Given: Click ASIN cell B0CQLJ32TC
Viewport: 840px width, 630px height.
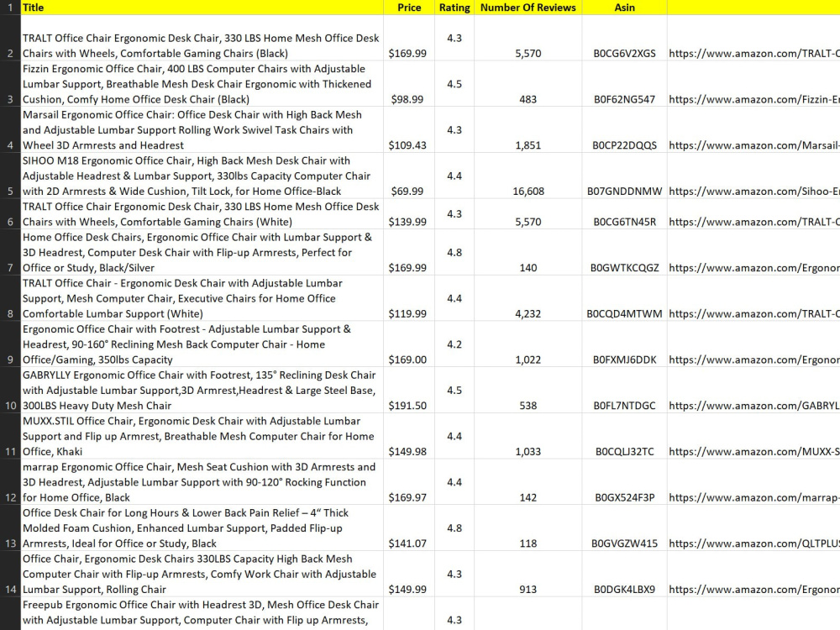Looking at the screenshot, I should [x=624, y=436].
